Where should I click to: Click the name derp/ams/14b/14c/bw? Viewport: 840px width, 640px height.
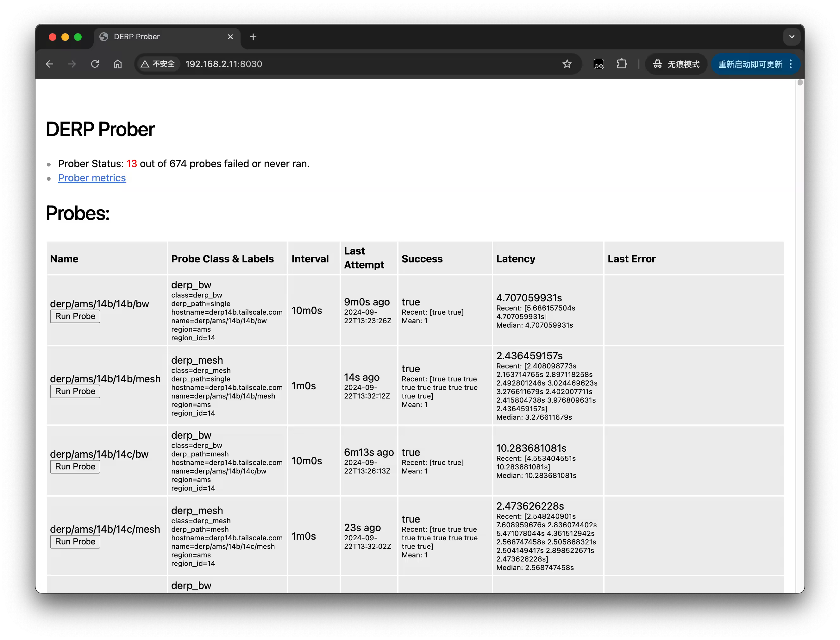[x=99, y=454]
